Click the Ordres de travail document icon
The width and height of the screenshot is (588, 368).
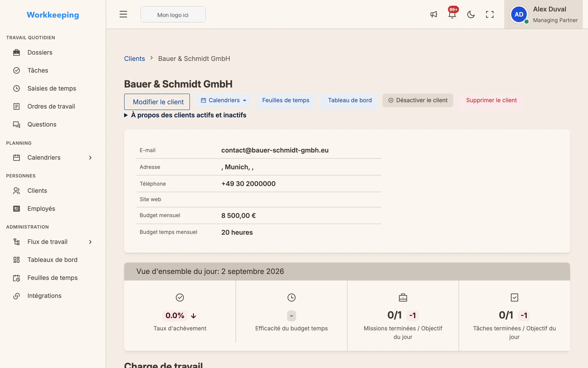click(x=17, y=106)
